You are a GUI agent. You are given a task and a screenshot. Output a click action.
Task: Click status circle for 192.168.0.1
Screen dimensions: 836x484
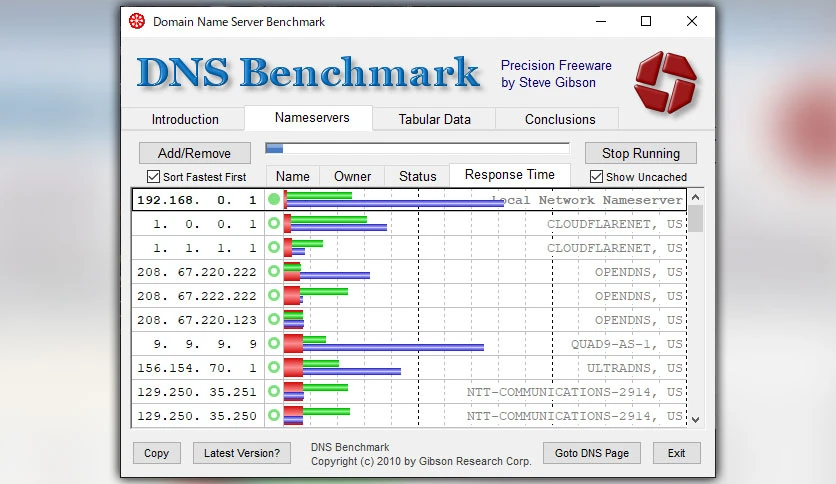point(274,199)
